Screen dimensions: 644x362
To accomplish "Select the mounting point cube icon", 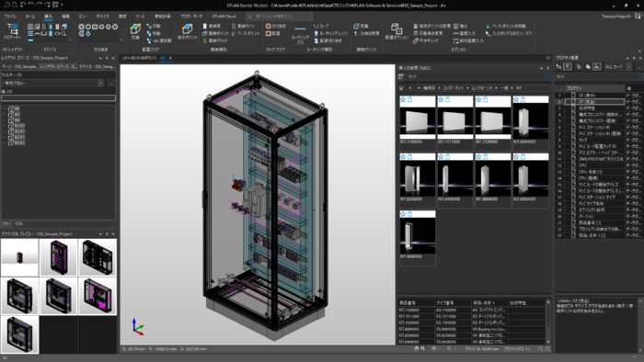I will point(188,28).
